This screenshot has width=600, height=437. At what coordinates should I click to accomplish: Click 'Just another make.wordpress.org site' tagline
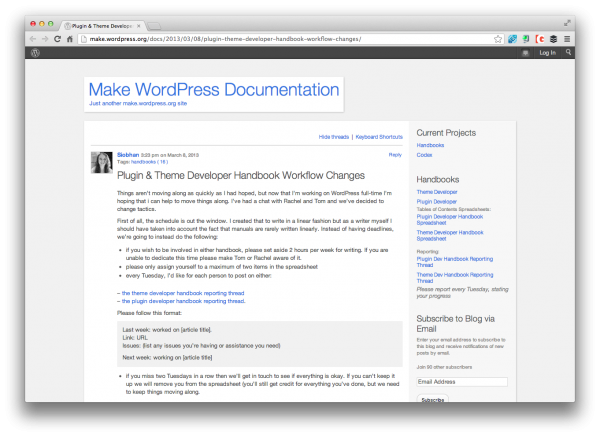point(138,103)
